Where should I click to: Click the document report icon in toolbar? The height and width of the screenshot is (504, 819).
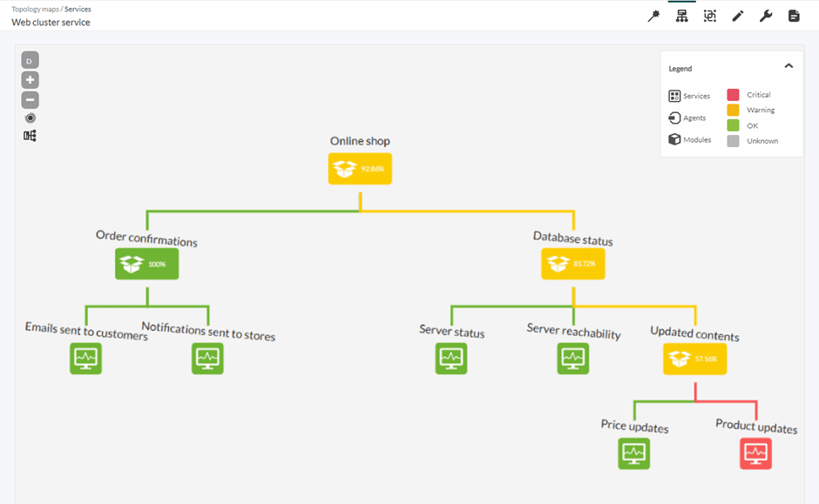[x=794, y=16]
